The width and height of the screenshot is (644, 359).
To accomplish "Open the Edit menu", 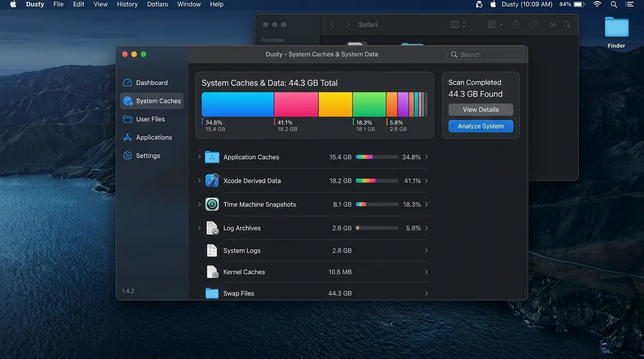I will 79,4.
